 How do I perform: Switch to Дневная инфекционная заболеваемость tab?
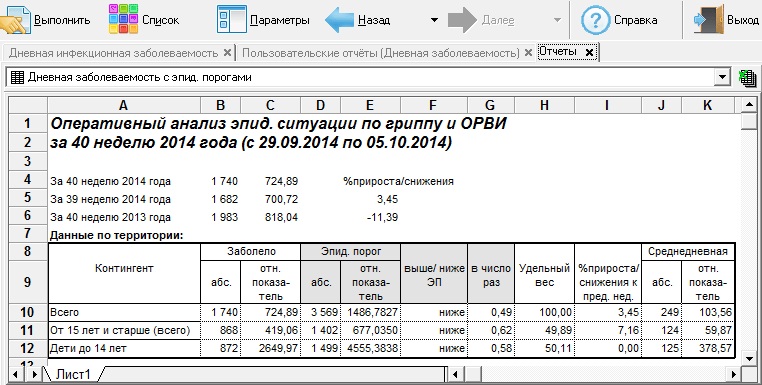coord(113,53)
